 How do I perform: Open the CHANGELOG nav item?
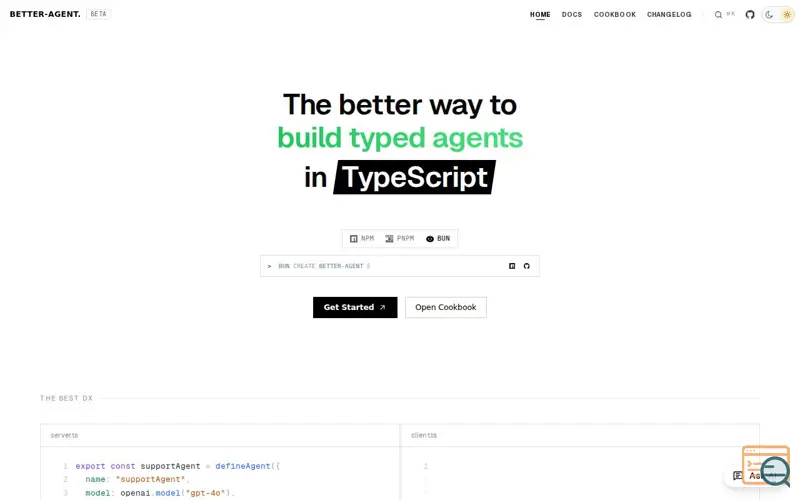tap(669, 14)
